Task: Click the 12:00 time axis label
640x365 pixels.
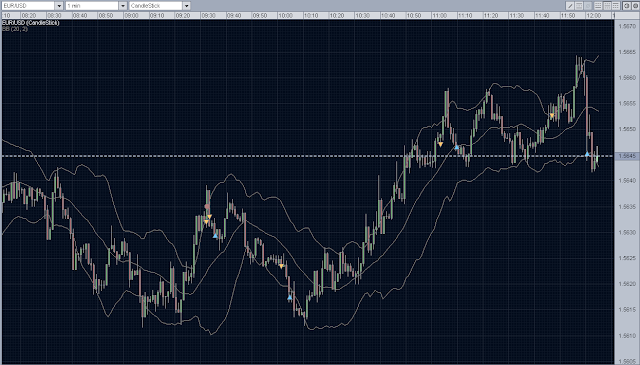Action: pyautogui.click(x=593, y=16)
